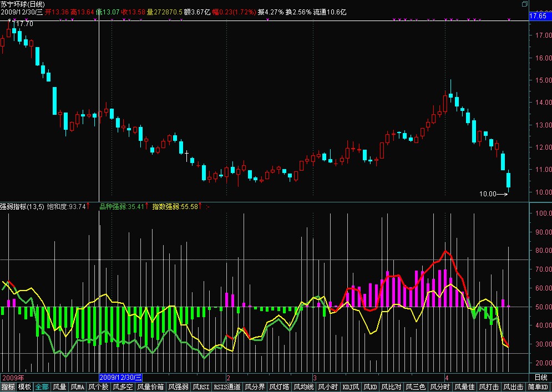Screen dimensions: 552x392
Task: Choose the 风灯塔 indicator tab
Action: pos(280,387)
